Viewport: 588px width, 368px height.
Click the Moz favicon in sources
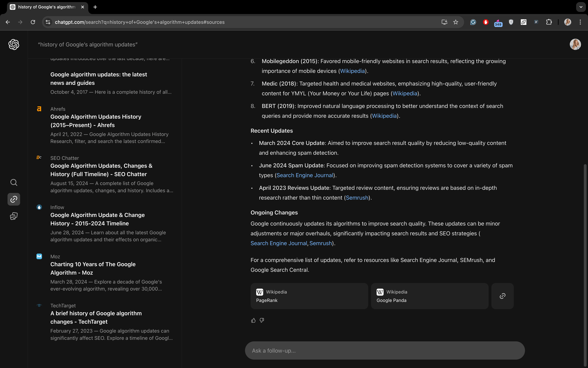39,256
